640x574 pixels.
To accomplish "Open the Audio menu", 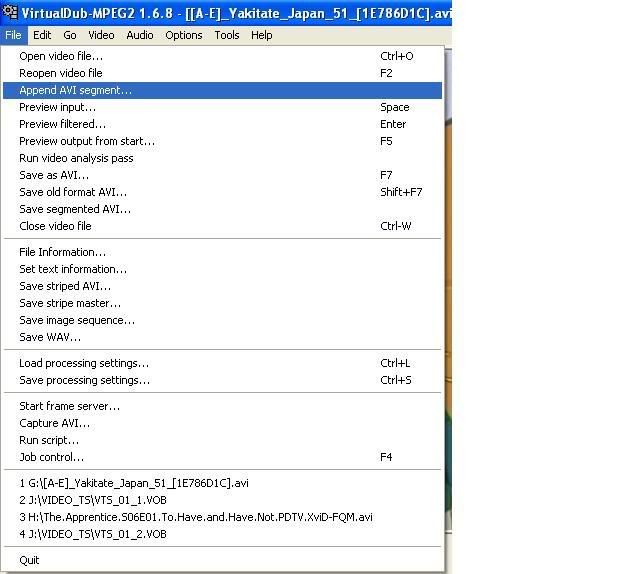I will tap(140, 35).
